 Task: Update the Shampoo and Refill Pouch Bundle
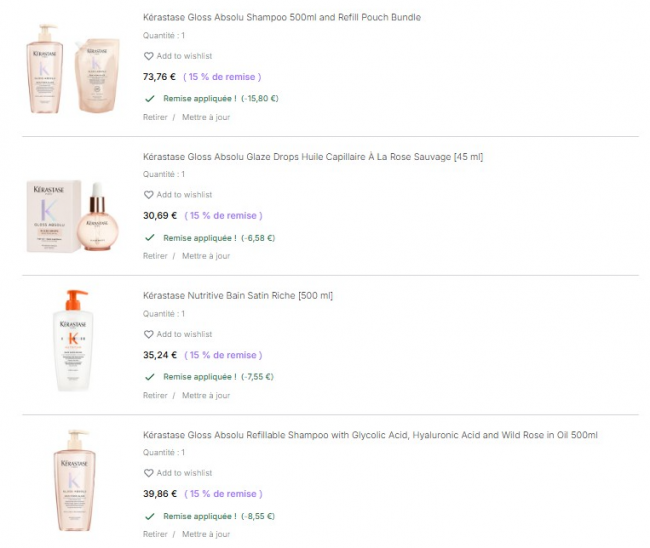pyautogui.click(x=206, y=117)
